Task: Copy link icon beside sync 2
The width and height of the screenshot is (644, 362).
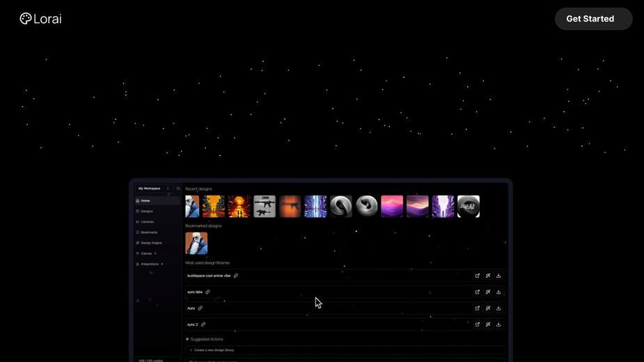Action: point(203,324)
